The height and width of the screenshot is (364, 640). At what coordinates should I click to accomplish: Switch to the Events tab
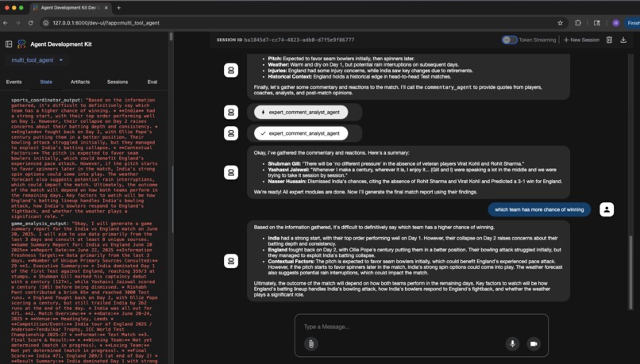coord(13,82)
